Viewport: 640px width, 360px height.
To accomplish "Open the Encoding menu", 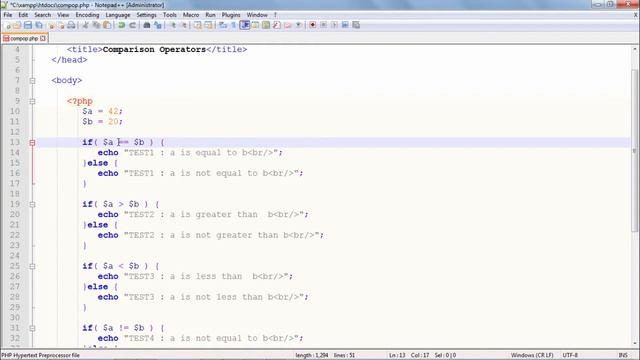I will pos(87,15).
